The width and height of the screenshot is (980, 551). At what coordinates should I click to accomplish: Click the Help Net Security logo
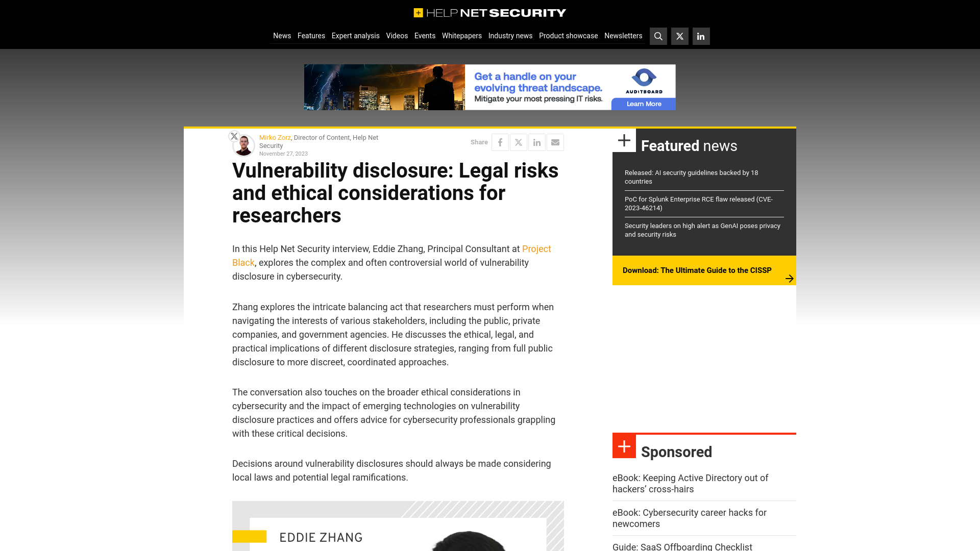[x=490, y=12]
